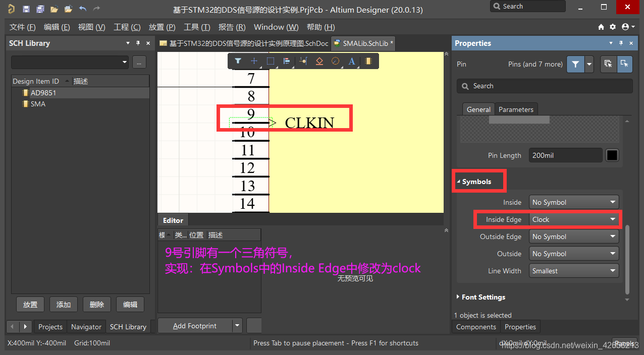Click the ellipsis button beside library filter

139,62
